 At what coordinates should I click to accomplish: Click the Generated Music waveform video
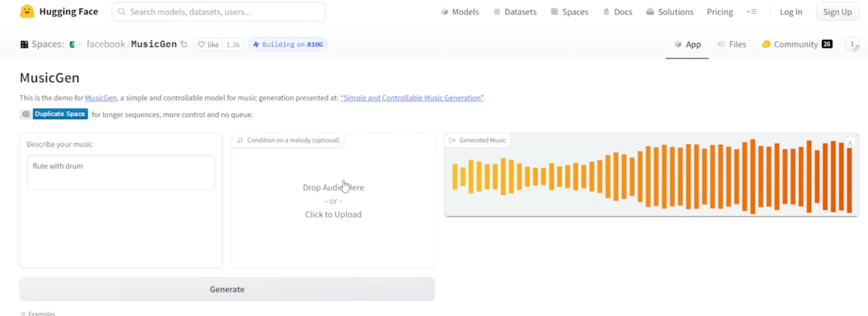click(x=652, y=176)
